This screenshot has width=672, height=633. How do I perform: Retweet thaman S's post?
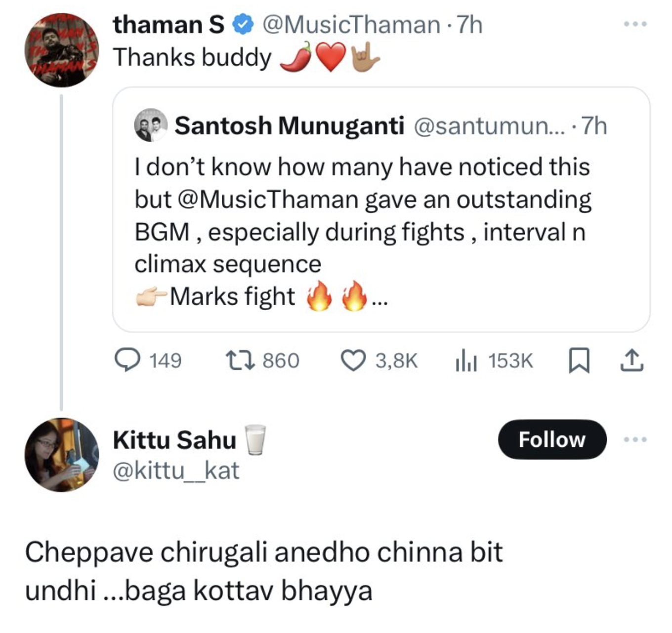click(240, 360)
